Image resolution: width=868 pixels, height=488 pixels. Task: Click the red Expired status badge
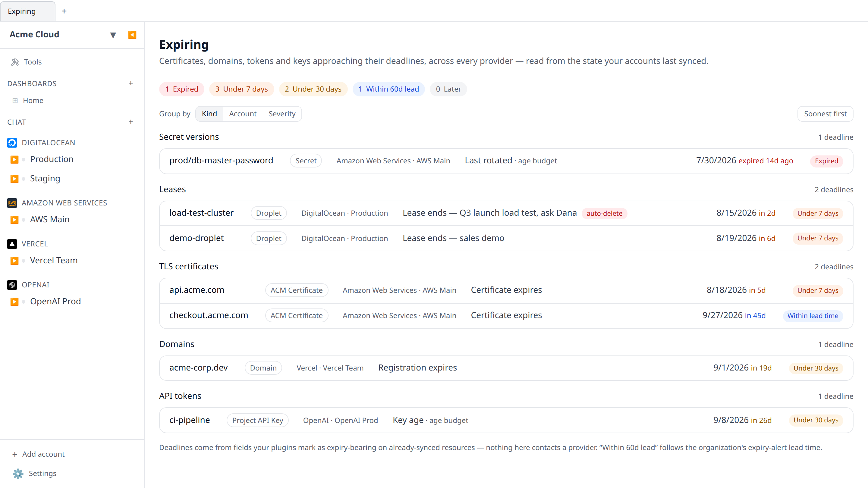[826, 161]
